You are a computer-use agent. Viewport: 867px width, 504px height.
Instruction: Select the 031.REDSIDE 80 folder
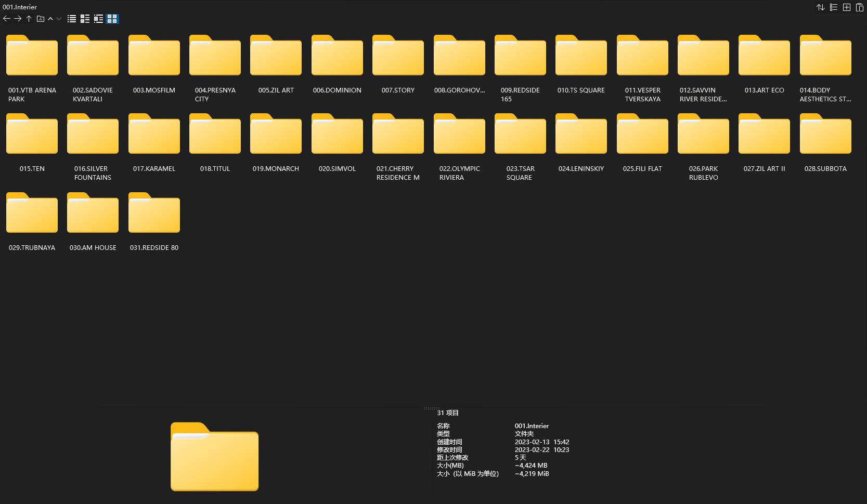click(154, 214)
